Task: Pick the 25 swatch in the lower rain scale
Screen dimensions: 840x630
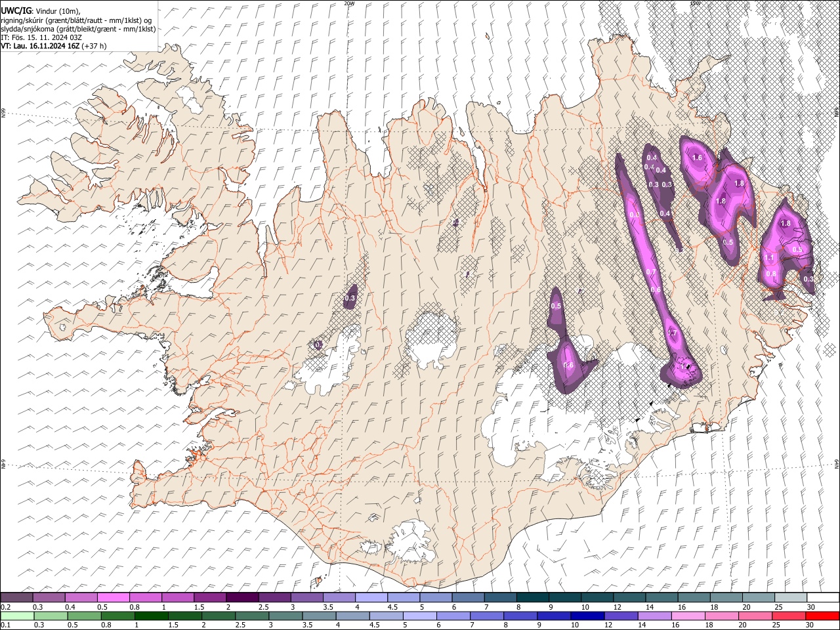Action: 789,616
